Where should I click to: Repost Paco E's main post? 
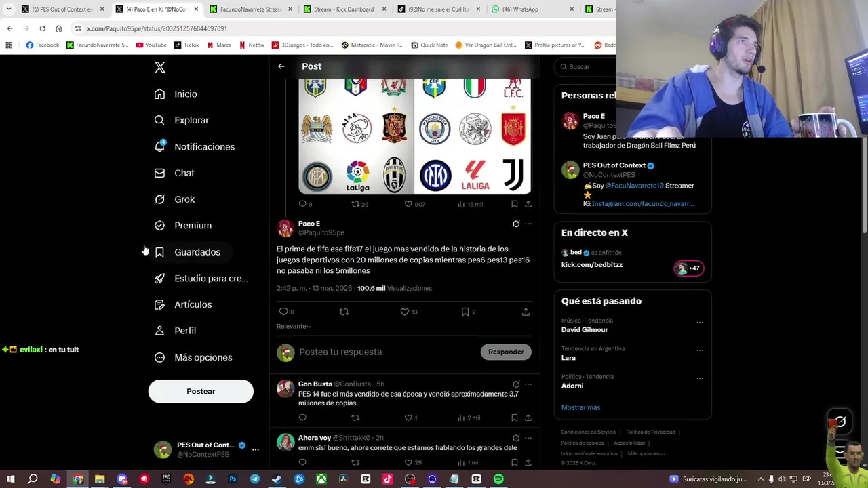(344, 312)
